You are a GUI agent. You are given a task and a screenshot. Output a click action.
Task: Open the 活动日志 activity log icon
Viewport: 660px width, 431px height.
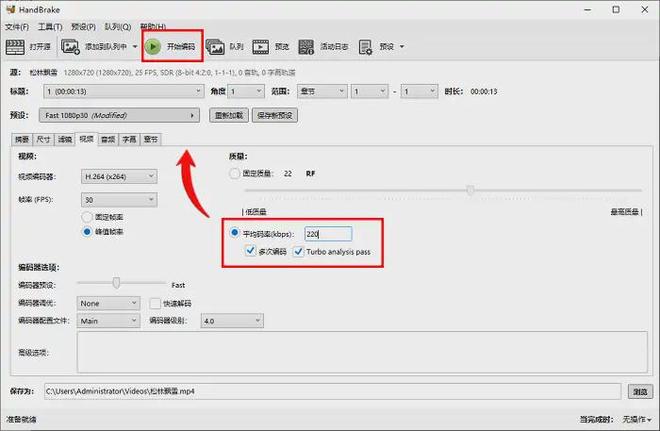(x=306, y=47)
